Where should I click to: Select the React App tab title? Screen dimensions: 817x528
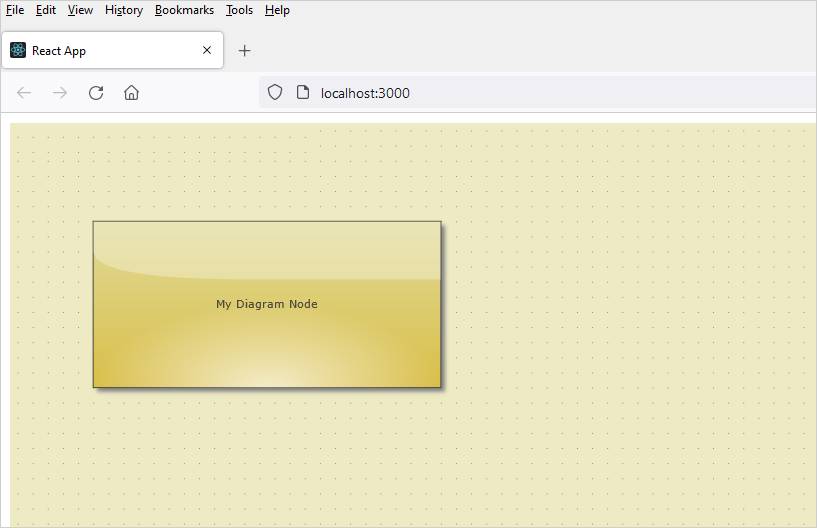pyautogui.click(x=59, y=51)
